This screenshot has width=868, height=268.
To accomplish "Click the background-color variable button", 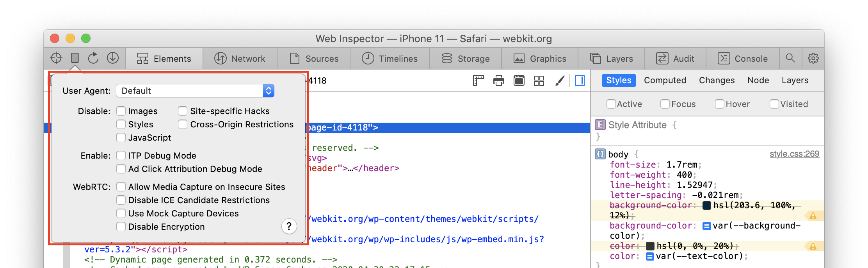I will click(x=706, y=226).
